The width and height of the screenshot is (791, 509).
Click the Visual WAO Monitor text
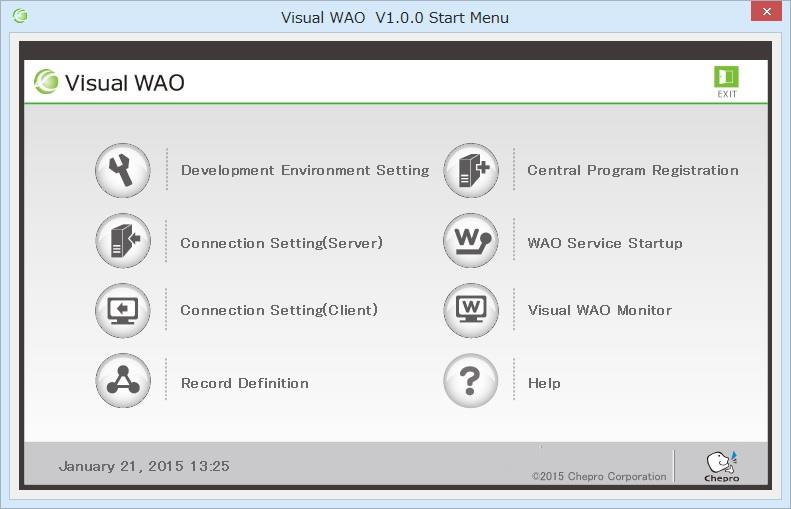click(x=600, y=310)
